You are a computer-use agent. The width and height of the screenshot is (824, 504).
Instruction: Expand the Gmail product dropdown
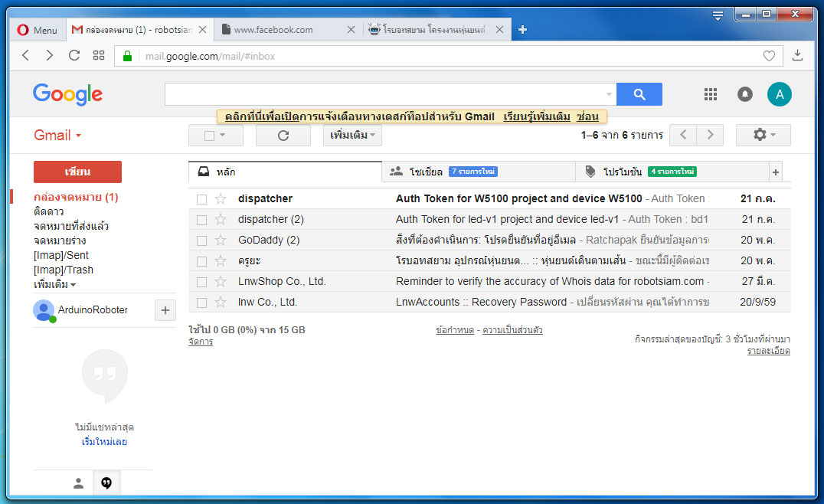click(57, 135)
